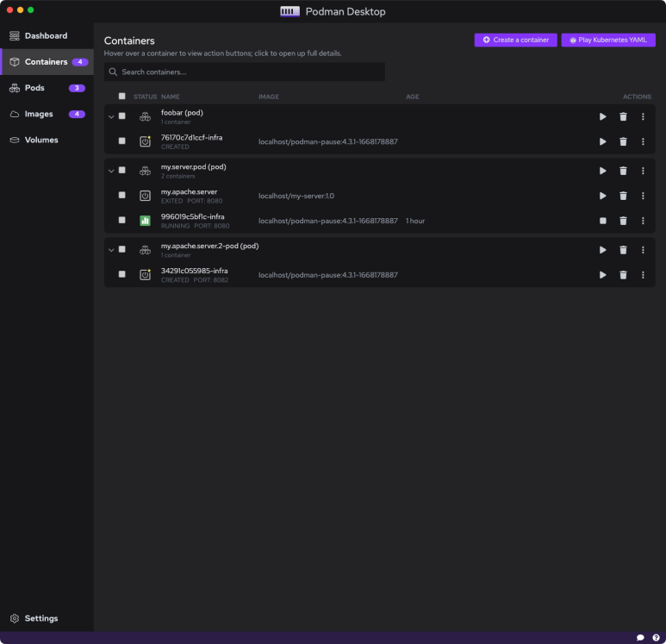The height and width of the screenshot is (644, 666).
Task: Delete the my.apache.server container
Action: [x=623, y=196]
